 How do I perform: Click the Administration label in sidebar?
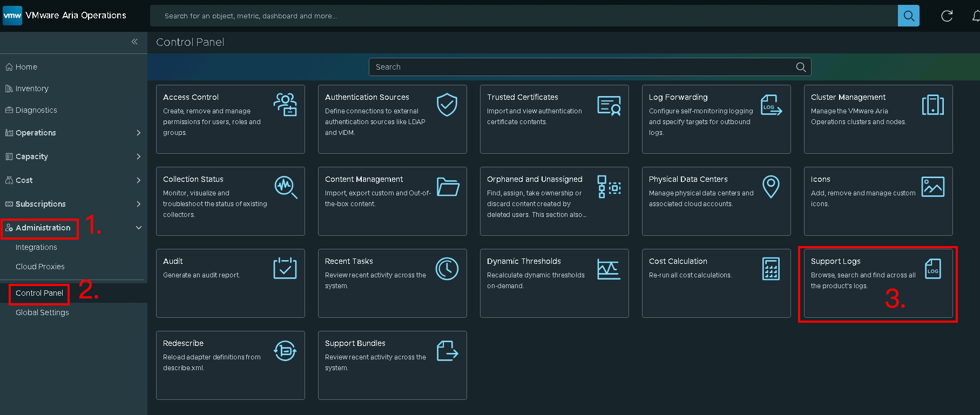point(43,228)
